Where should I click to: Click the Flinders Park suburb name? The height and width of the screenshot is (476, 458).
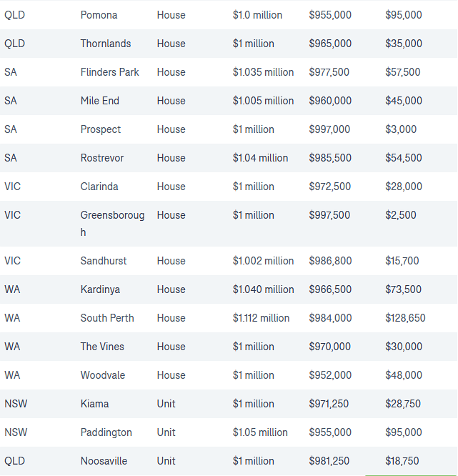[x=109, y=72]
